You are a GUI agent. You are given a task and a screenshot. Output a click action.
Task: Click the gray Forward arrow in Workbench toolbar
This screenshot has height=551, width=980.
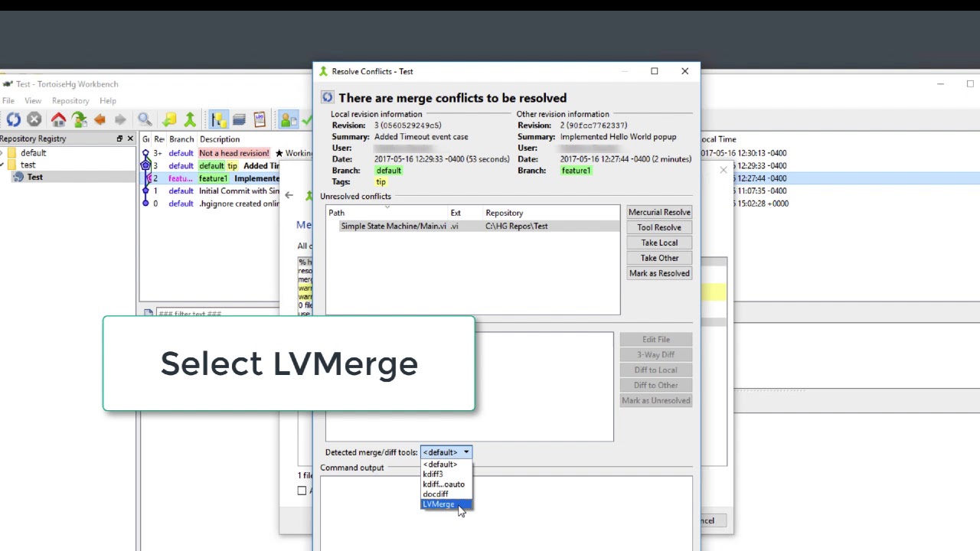pos(120,119)
